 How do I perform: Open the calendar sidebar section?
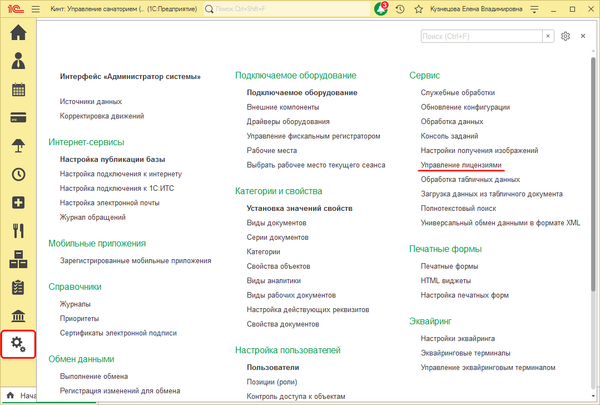pos(18,90)
